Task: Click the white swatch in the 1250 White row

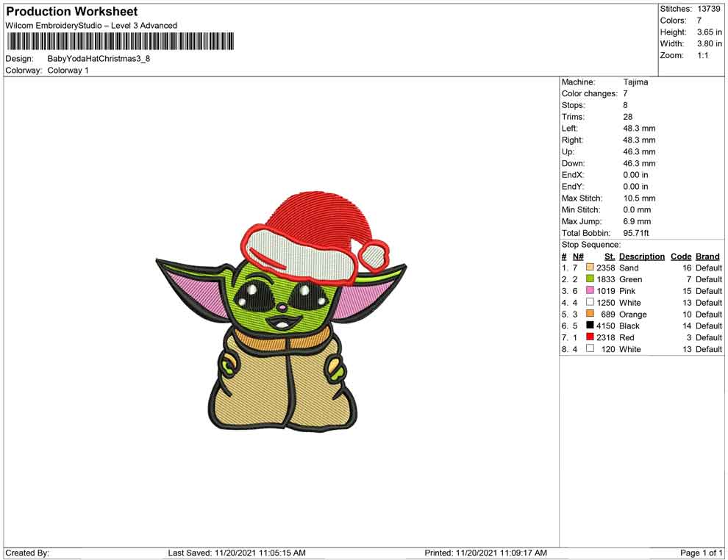Action: point(590,302)
